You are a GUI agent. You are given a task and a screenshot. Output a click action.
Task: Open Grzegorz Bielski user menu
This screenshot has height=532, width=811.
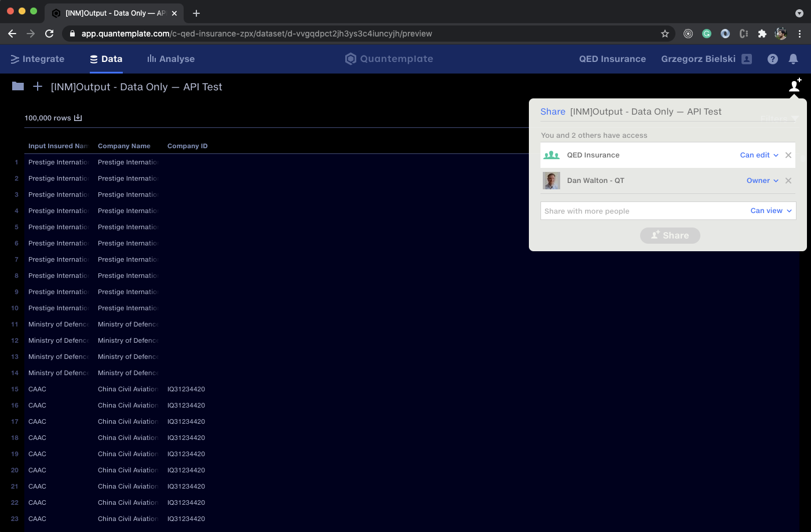point(698,59)
